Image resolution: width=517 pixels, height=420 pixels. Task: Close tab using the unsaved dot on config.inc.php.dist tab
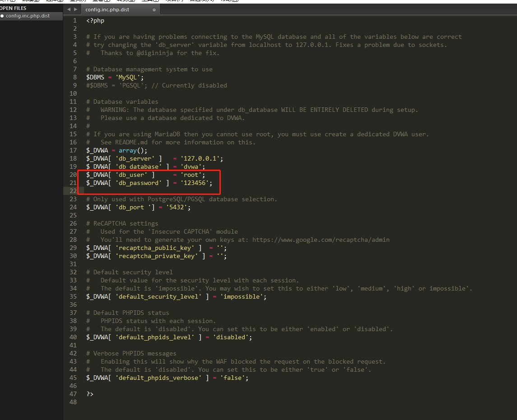pos(154,9)
